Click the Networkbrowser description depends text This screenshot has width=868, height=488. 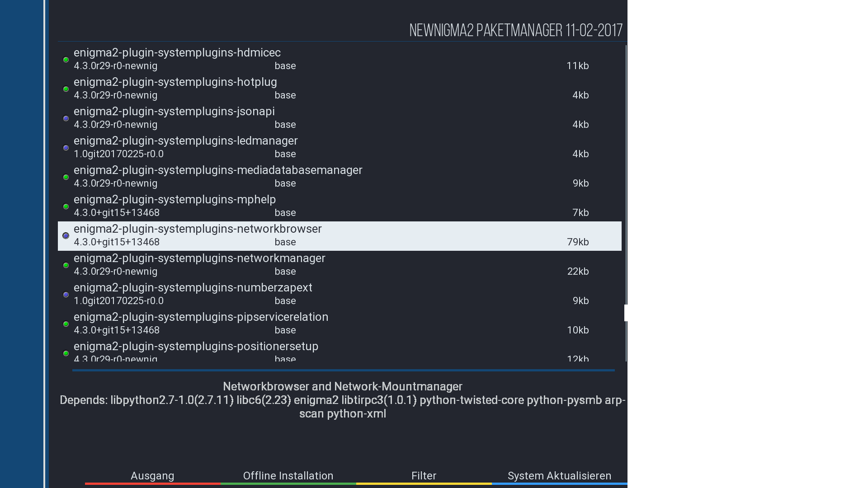[342, 400]
